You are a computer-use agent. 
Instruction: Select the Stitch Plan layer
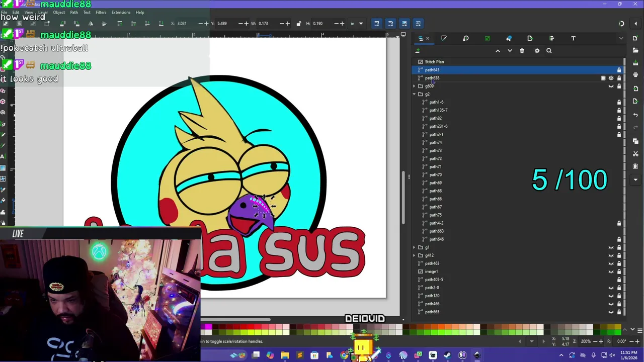pyautogui.click(x=518, y=62)
